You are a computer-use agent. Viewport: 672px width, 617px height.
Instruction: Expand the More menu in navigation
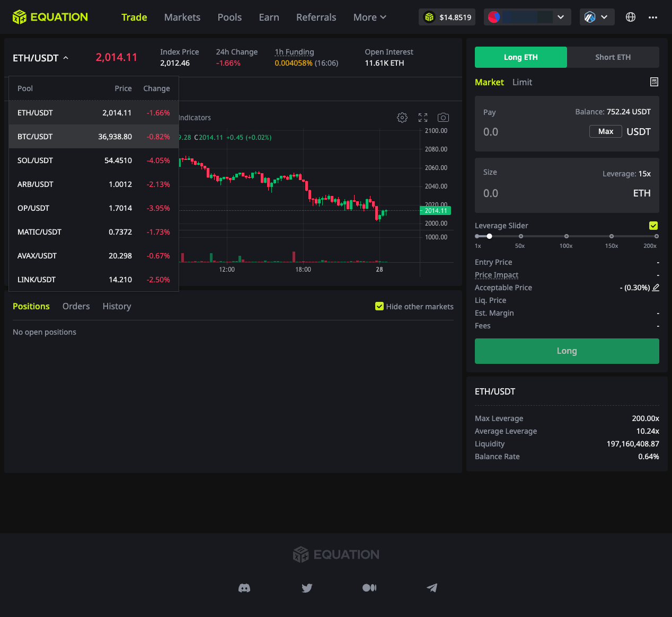pos(370,17)
